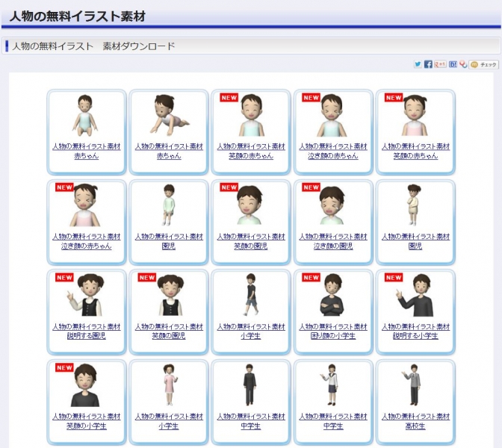Click the standing child in green pajamas thumbnail
This screenshot has width=502, height=448.
click(x=169, y=205)
